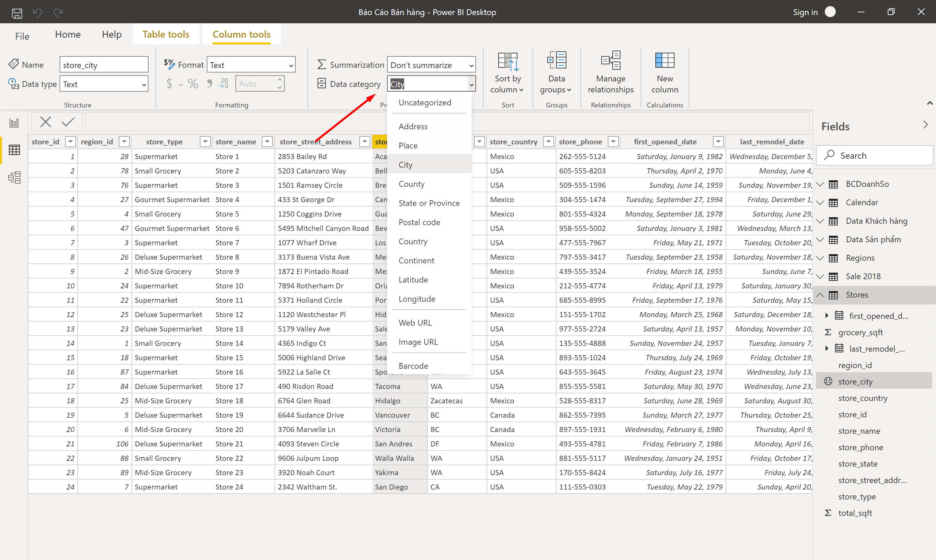
Task: Select store_country field in Fields pane
Action: [x=863, y=398]
